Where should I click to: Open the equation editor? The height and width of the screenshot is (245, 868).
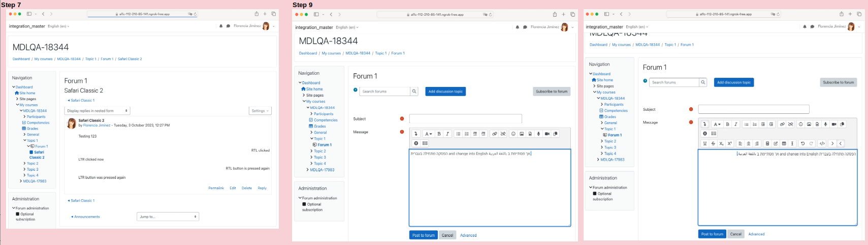pyautogui.click(x=767, y=143)
